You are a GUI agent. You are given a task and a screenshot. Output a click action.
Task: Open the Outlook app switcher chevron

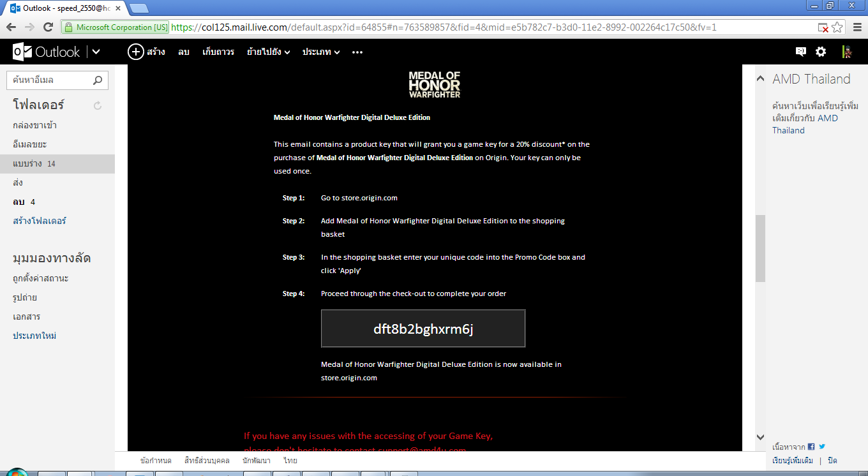(96, 52)
